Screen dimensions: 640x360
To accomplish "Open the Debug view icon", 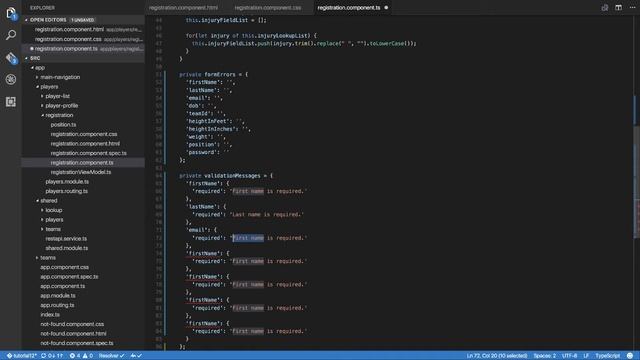I will click(11, 79).
